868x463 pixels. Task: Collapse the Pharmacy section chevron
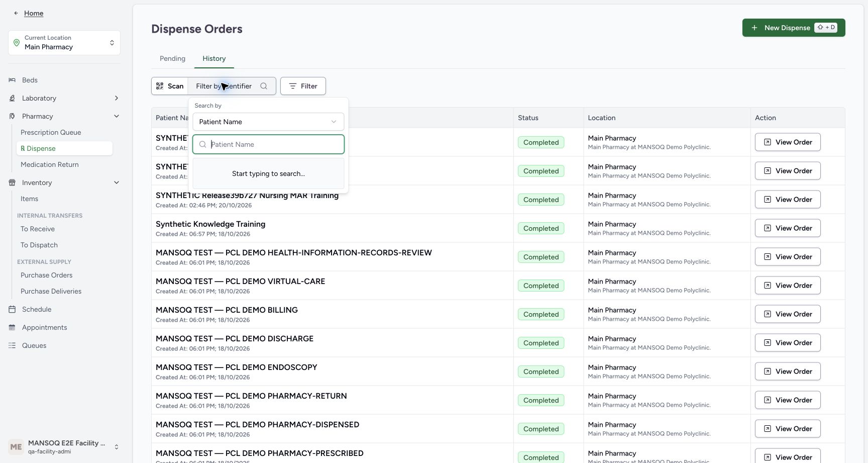(117, 116)
